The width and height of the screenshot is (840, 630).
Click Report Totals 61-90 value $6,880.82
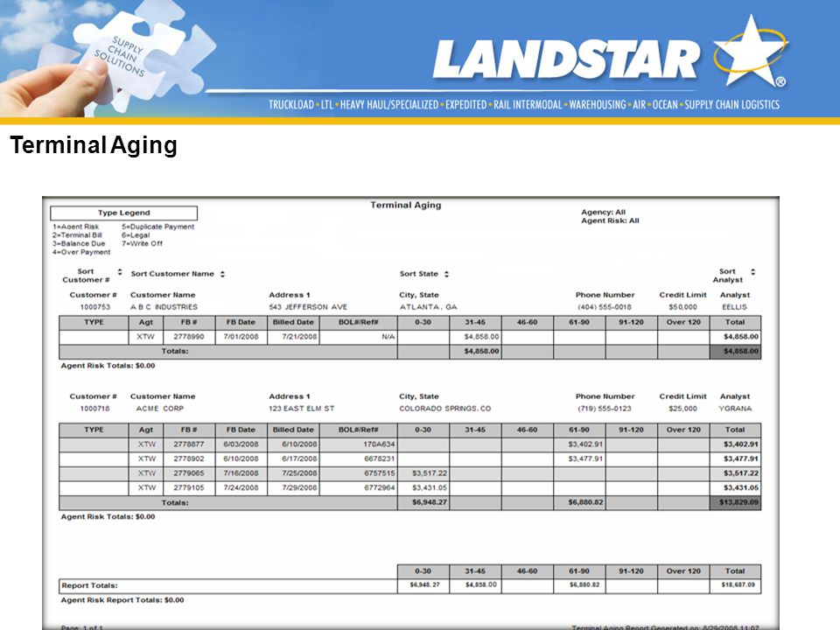point(586,584)
